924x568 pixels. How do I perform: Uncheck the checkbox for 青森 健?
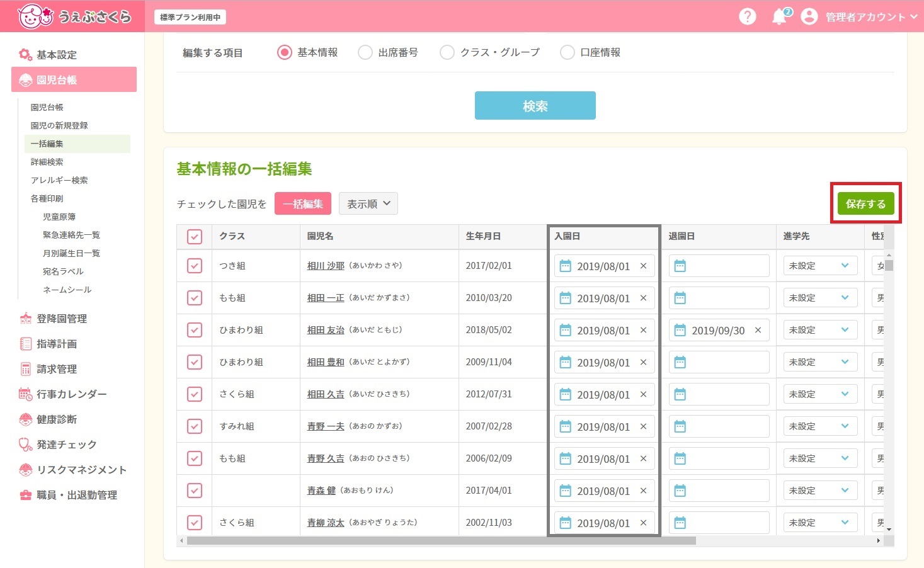click(x=195, y=491)
